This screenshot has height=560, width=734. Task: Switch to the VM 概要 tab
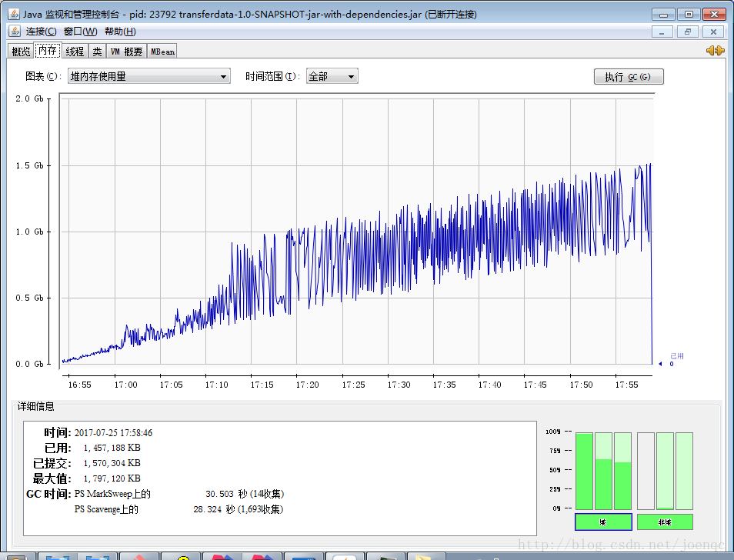click(126, 51)
